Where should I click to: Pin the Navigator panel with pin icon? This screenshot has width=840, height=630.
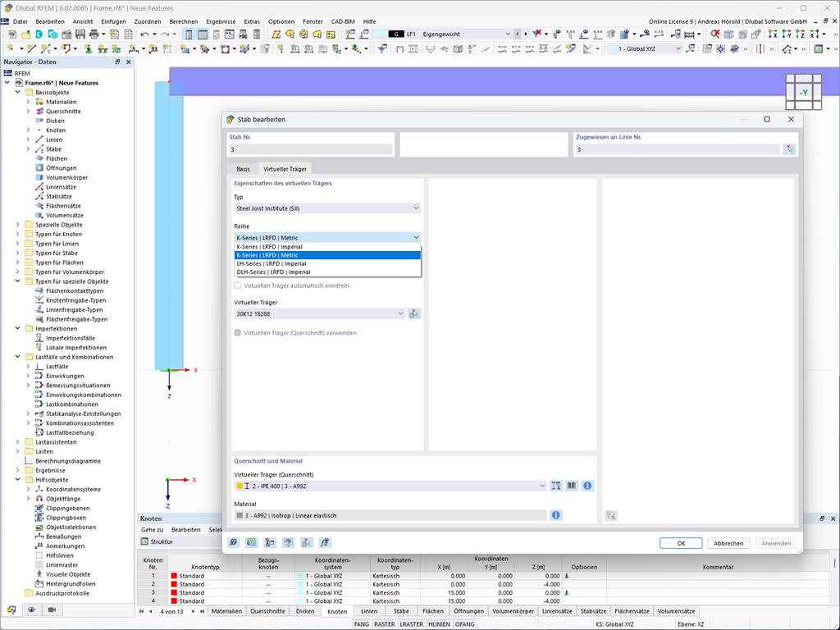pos(117,62)
